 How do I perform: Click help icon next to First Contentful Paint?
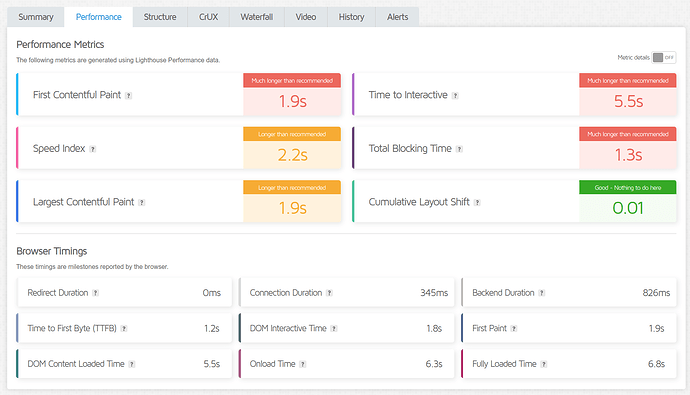click(x=128, y=95)
